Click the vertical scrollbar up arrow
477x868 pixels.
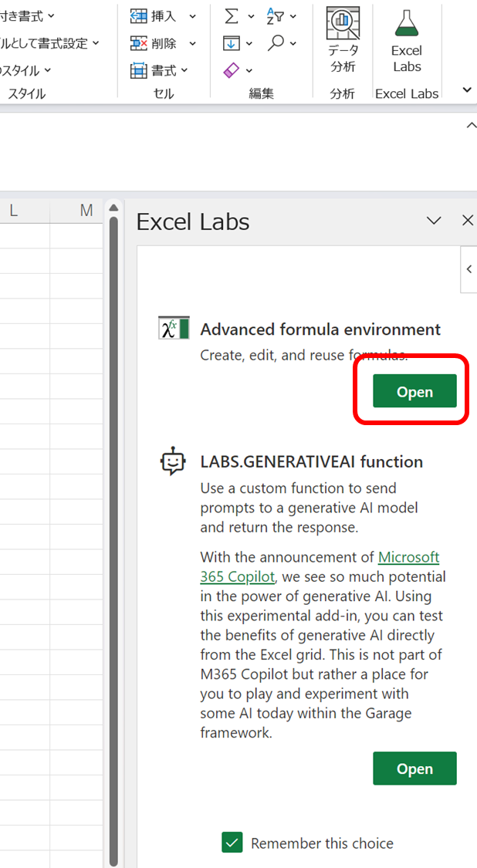coord(113,208)
